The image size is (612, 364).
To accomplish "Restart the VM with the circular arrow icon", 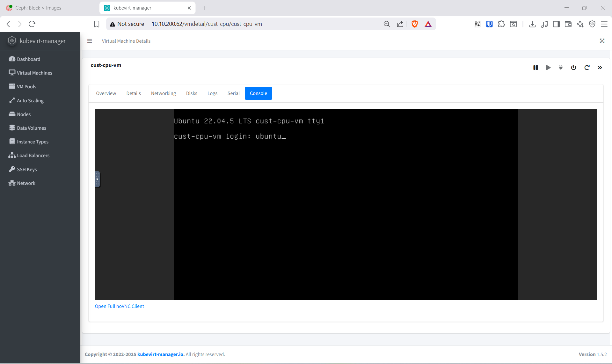I will (x=587, y=68).
